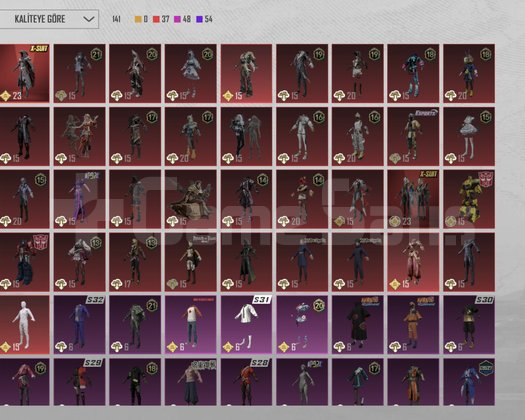Click the S30 season tag

pyautogui.click(x=484, y=299)
